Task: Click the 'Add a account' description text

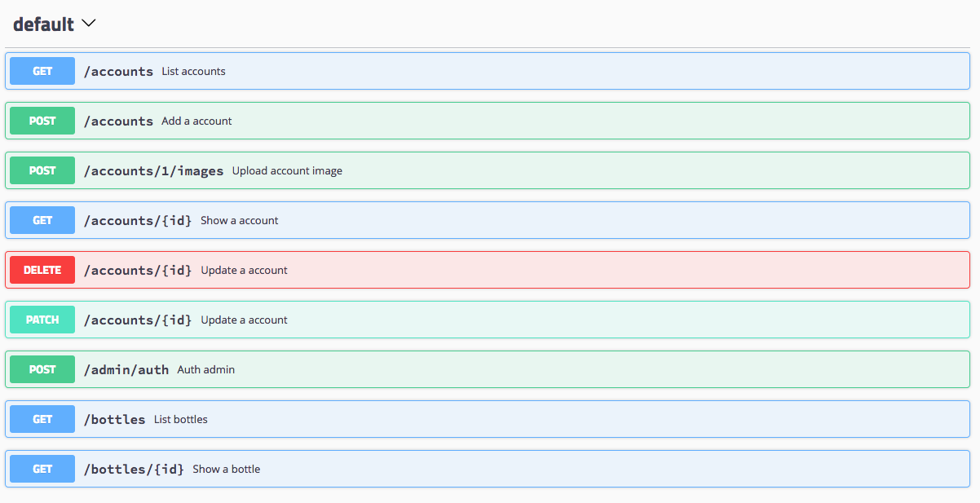Action: coord(196,121)
